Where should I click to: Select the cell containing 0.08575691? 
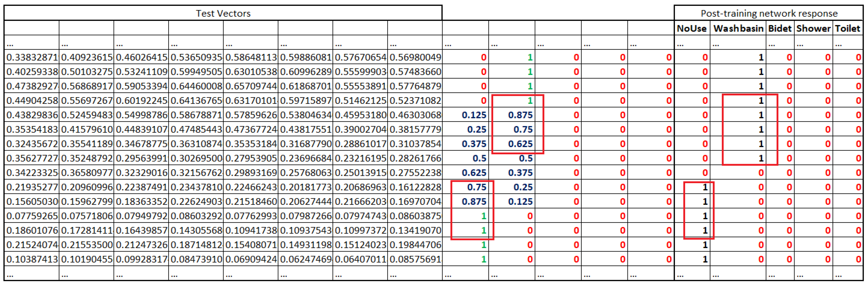[415, 259]
